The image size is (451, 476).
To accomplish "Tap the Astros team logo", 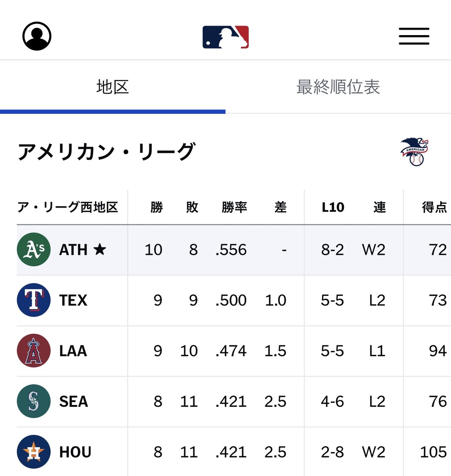I will pyautogui.click(x=34, y=452).
